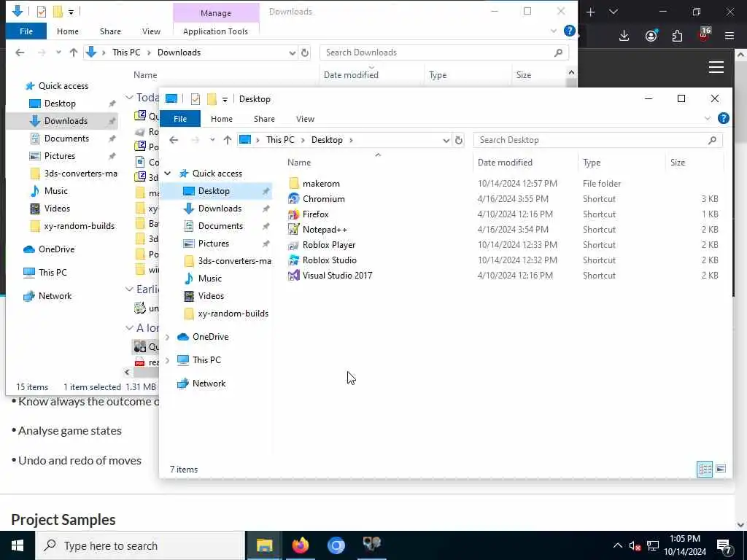Show hidden system tray icons
747x560 pixels.
617,545
